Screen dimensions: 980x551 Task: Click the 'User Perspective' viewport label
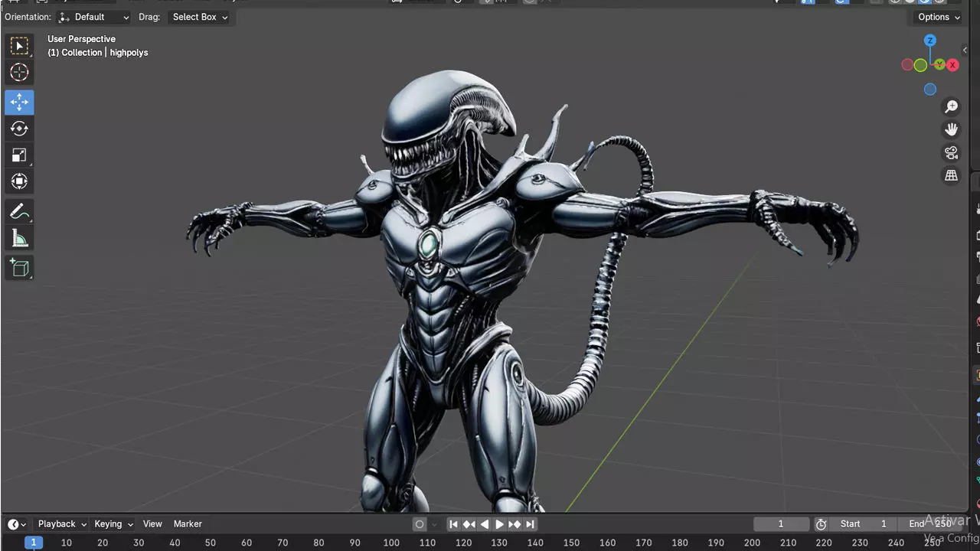pos(81,39)
